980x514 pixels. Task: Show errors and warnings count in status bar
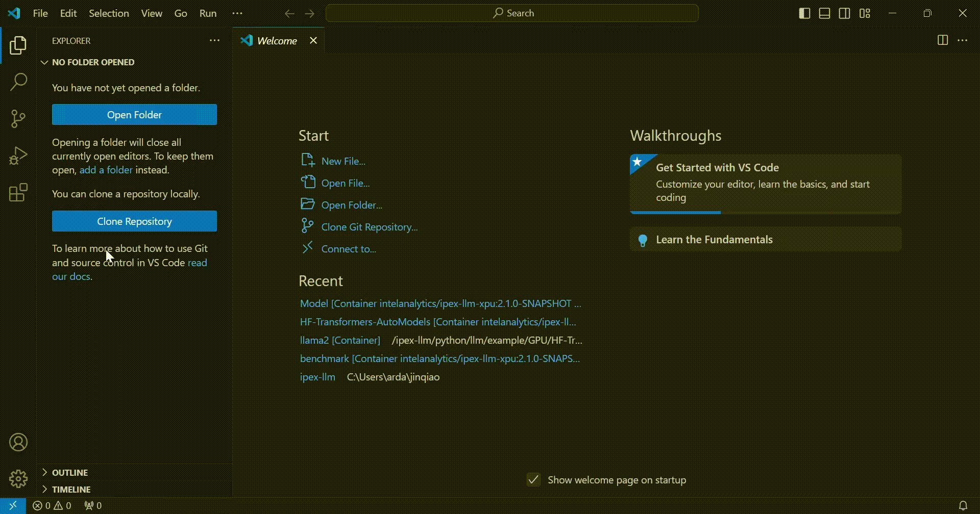click(52, 505)
